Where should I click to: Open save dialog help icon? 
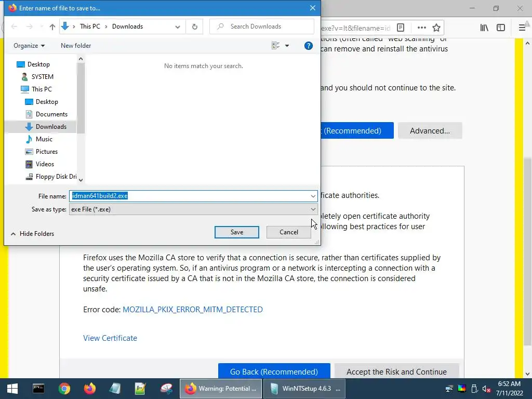tap(308, 46)
